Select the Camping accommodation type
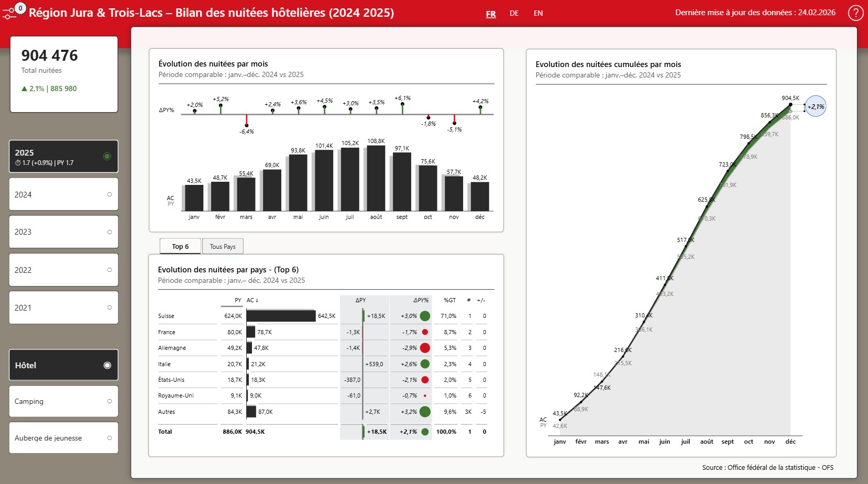 tap(63, 401)
